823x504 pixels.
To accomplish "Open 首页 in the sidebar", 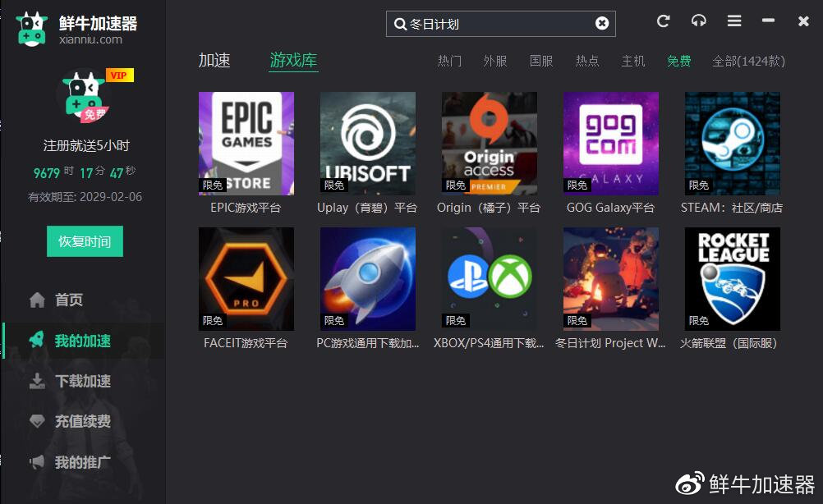I will [69, 300].
